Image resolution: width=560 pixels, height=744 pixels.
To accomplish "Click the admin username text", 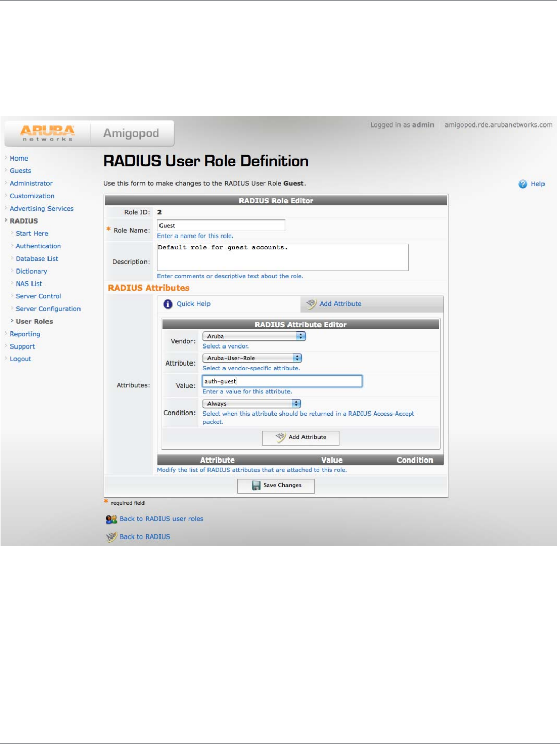I will point(423,125).
